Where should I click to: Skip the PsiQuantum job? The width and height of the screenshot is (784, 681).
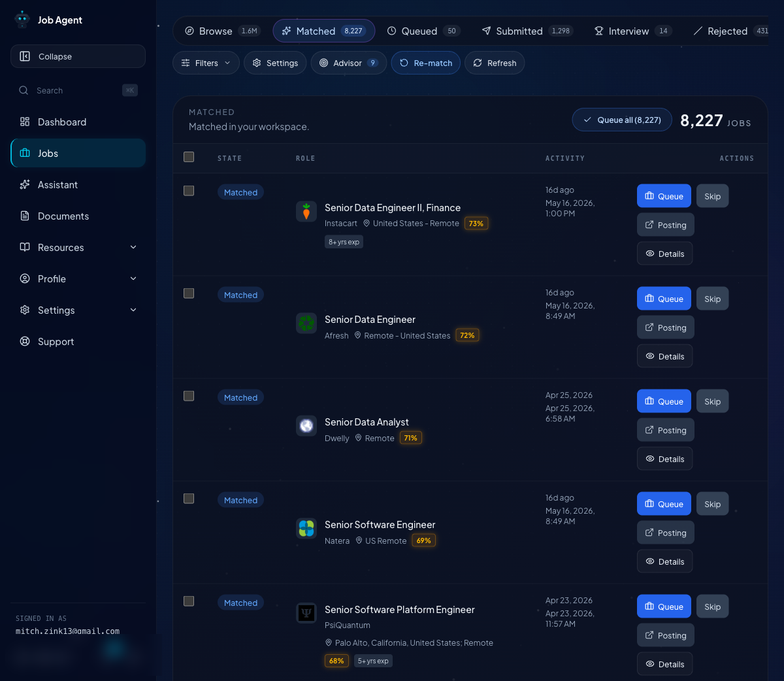713,606
